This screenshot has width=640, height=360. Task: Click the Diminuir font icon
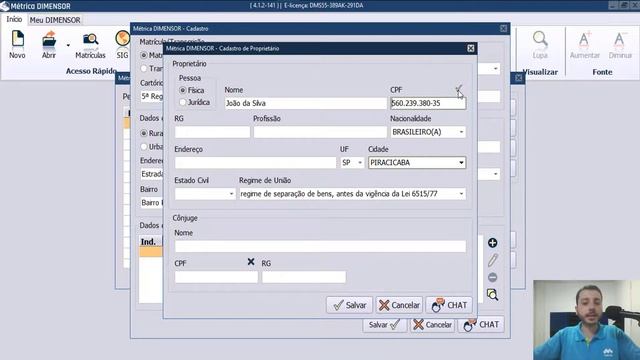[620, 40]
